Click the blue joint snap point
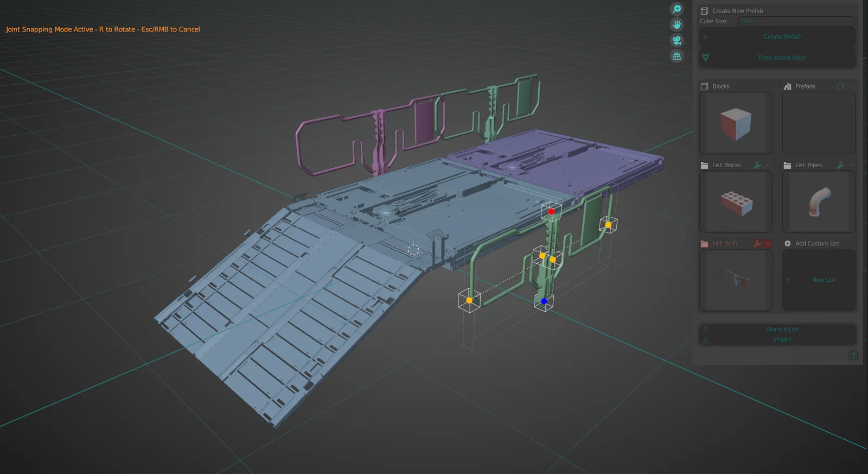Viewport: 868px width, 474px height. [544, 301]
